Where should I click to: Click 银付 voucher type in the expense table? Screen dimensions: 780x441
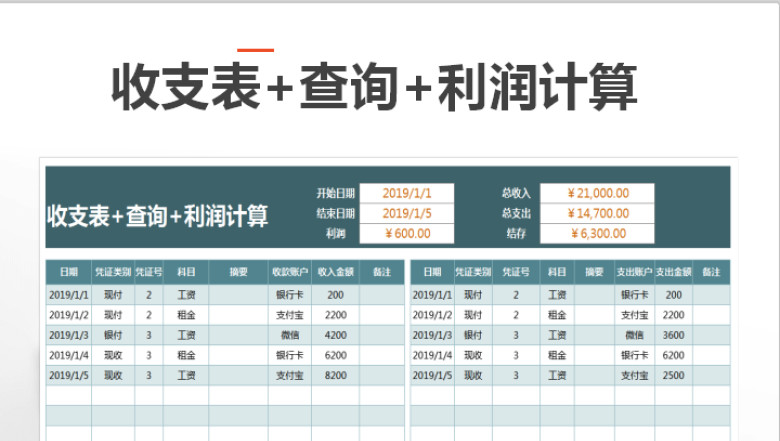click(x=473, y=335)
